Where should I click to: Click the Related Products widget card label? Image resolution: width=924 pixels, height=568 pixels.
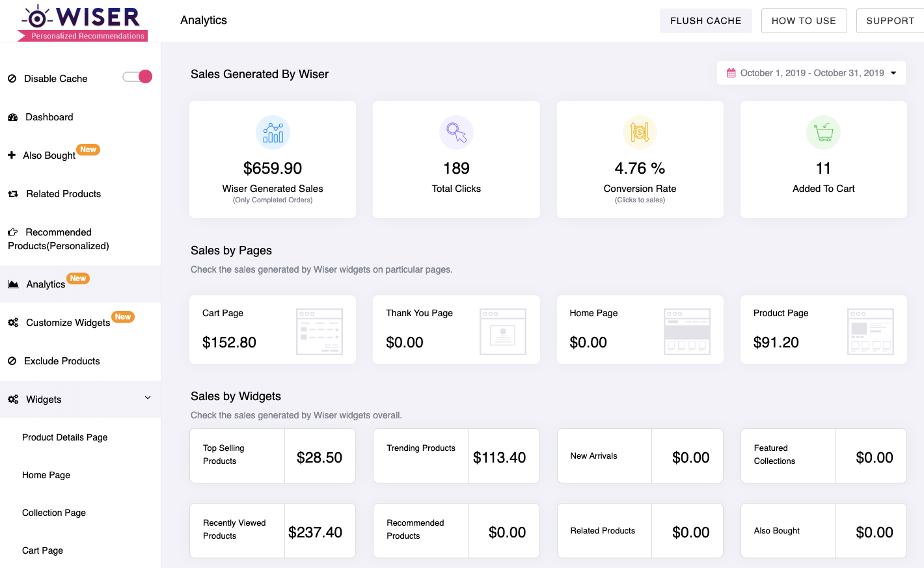tap(603, 531)
